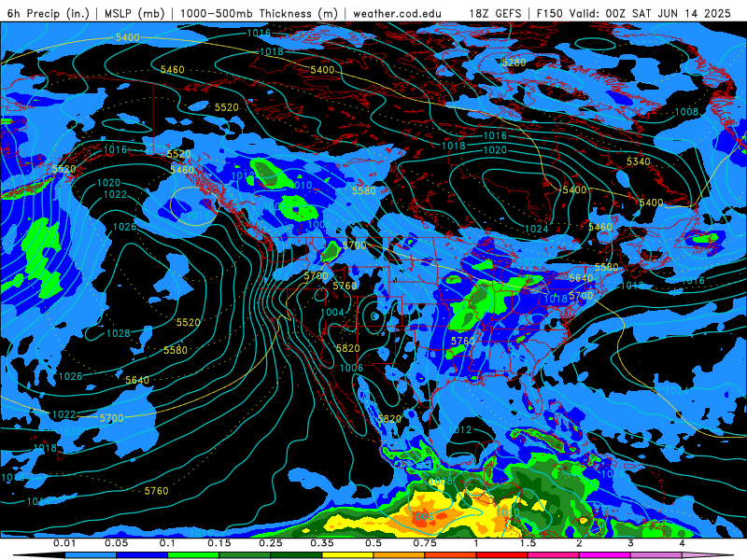Click the "MSLP (mb)" header label
Viewport: 747px width, 560px height.
(134, 13)
